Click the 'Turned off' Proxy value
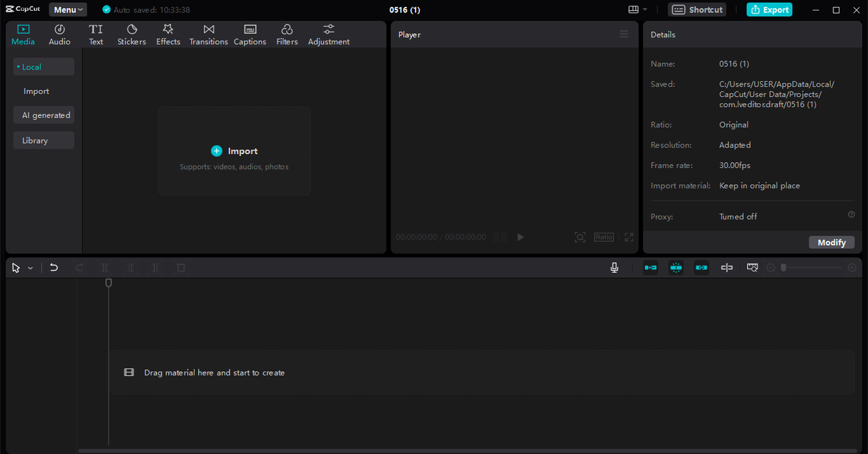868x454 pixels. (738, 217)
